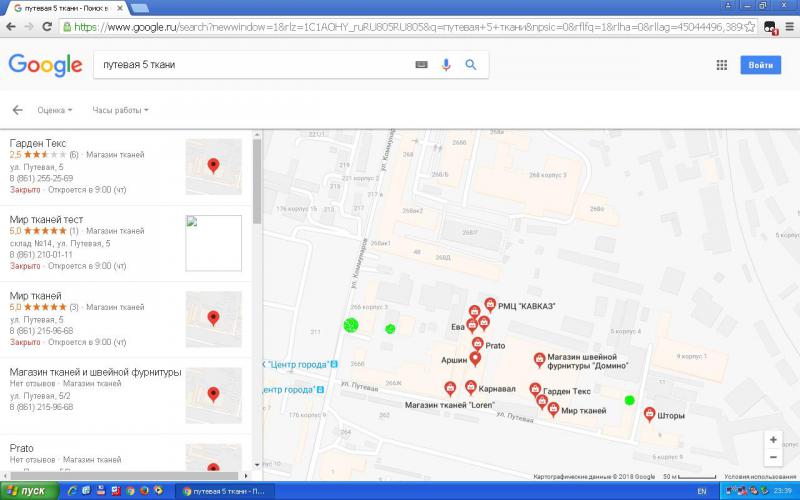Expand the Часы работы hours filter
This screenshot has width=800, height=500.
click(120, 110)
